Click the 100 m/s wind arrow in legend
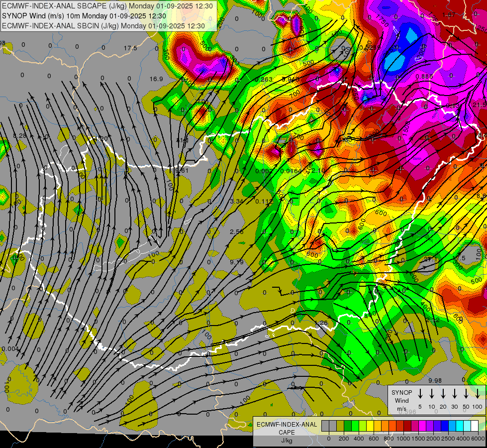 point(478,394)
